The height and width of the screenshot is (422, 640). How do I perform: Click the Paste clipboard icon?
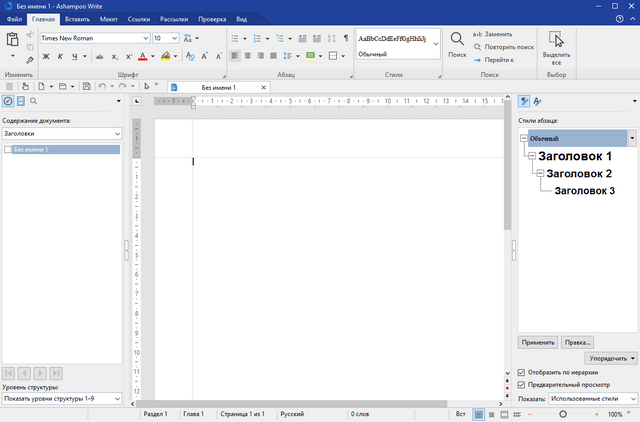(13, 41)
